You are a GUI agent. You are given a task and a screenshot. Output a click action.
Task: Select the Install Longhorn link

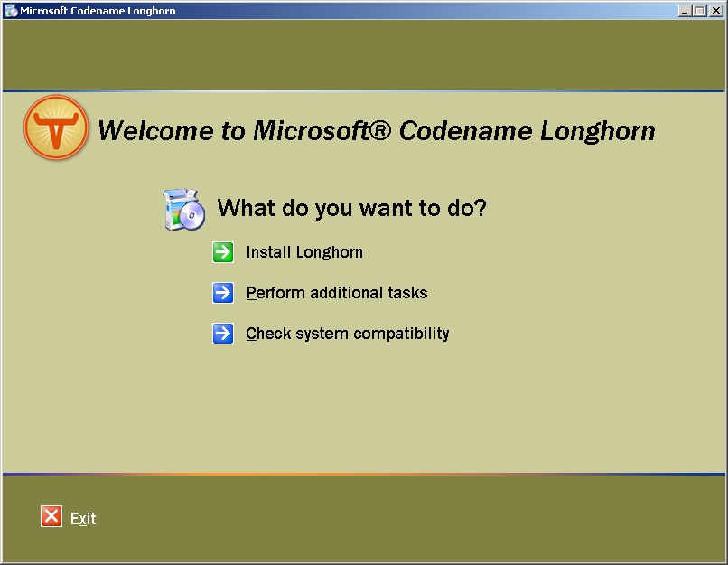coord(304,252)
